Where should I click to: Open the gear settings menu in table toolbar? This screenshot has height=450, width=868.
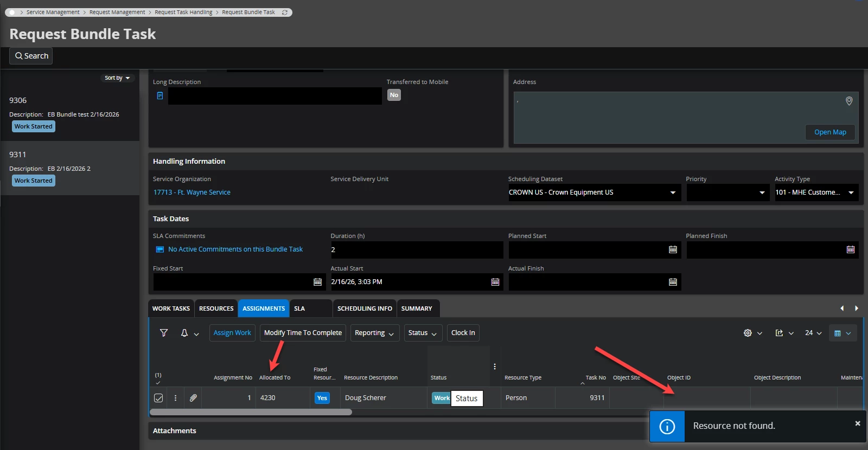[x=748, y=333]
